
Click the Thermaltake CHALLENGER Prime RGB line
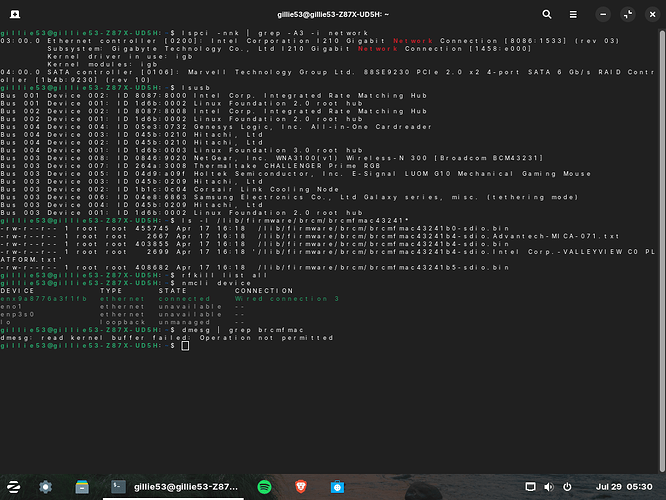click(x=190, y=166)
